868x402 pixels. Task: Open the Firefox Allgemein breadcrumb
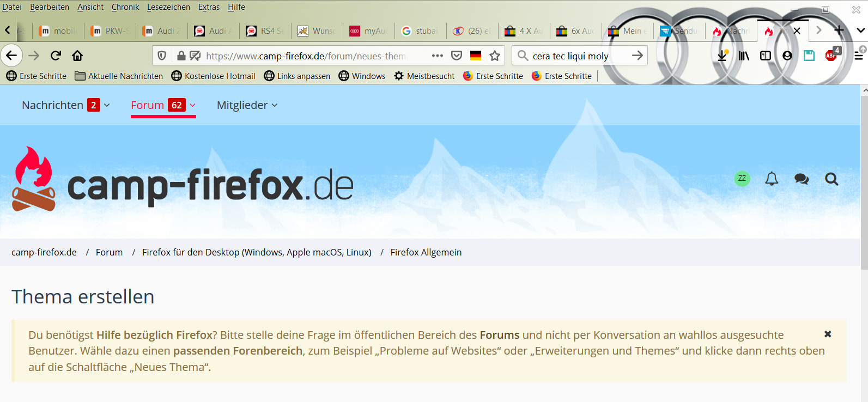click(x=426, y=252)
